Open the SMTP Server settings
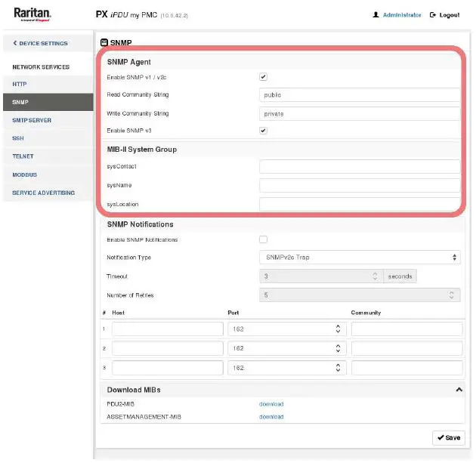This screenshot has width=476, height=463. (48, 120)
